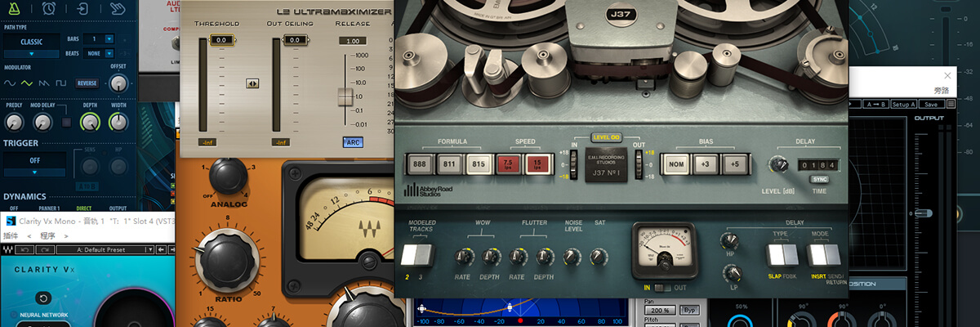Toggle the modulator REVERSE button
Image resolution: width=980 pixels, height=327 pixels.
[87, 83]
